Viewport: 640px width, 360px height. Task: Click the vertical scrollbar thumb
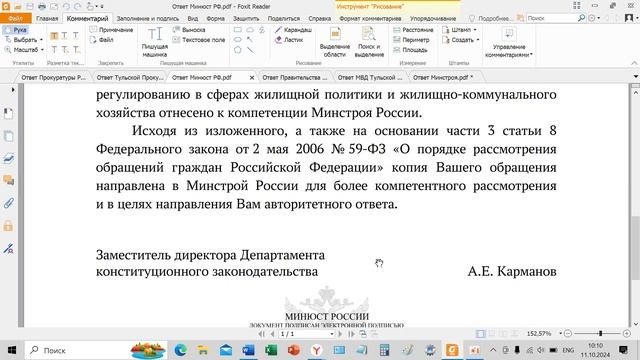(x=635, y=248)
